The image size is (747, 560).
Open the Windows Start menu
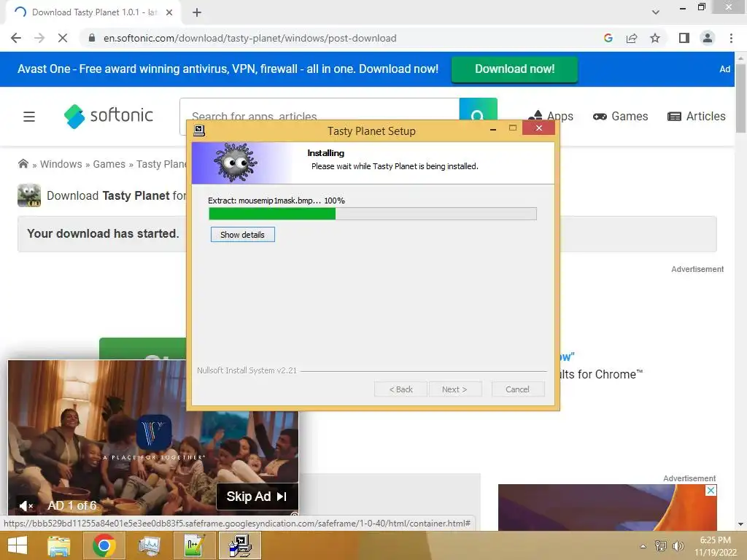click(18, 545)
